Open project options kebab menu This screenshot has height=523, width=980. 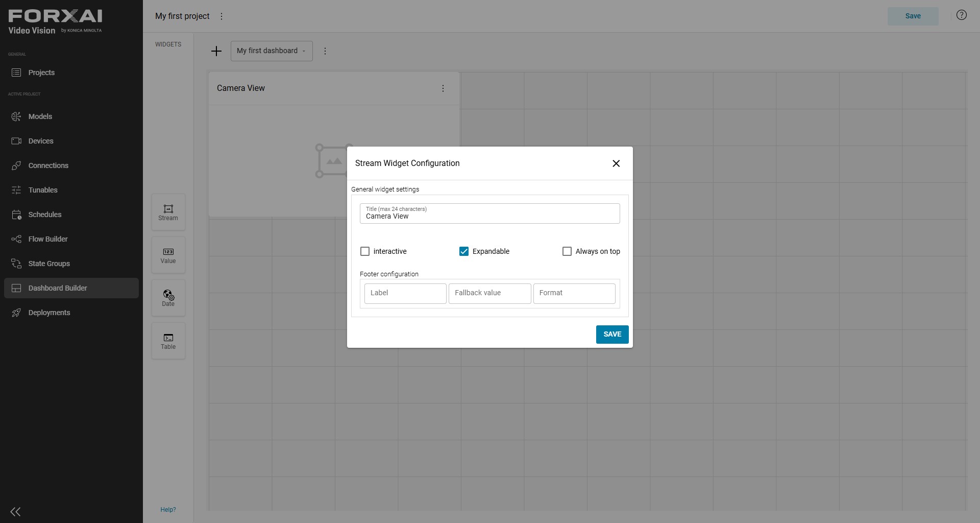(x=222, y=16)
